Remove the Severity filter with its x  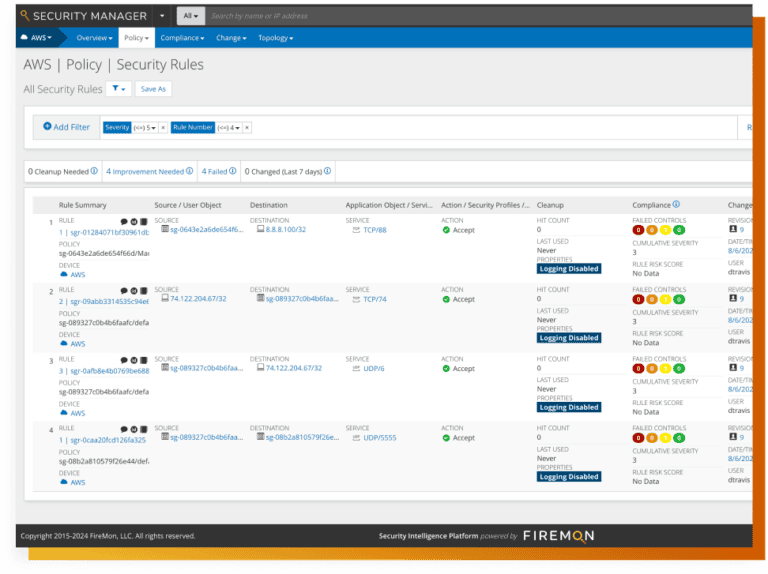tap(163, 127)
